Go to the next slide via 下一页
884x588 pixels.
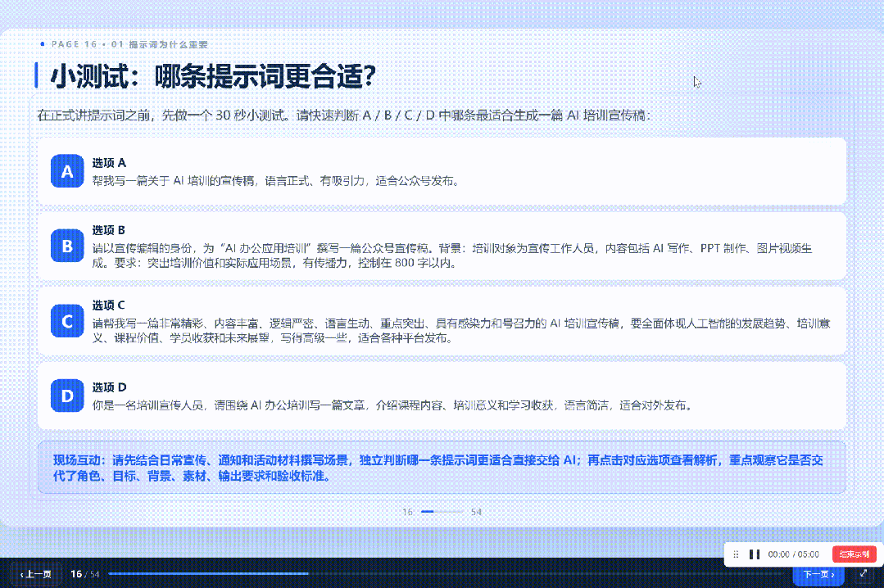pyautogui.click(x=818, y=574)
